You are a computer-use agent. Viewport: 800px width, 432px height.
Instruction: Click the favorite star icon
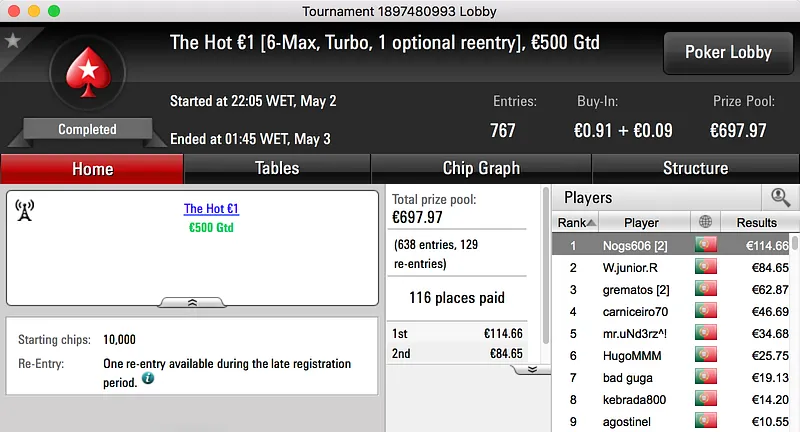click(13, 41)
